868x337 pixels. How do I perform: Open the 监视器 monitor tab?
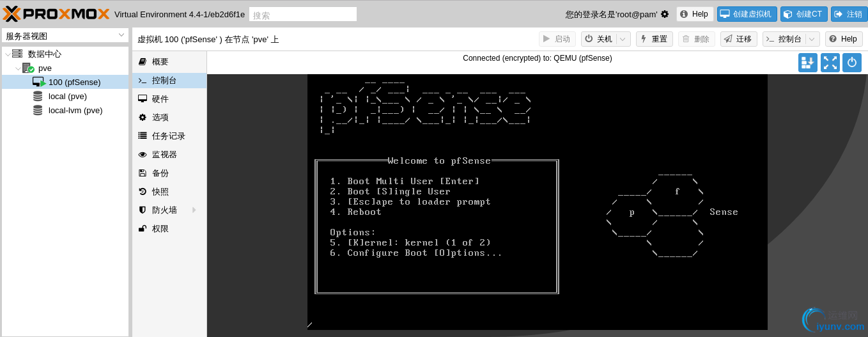coord(169,155)
